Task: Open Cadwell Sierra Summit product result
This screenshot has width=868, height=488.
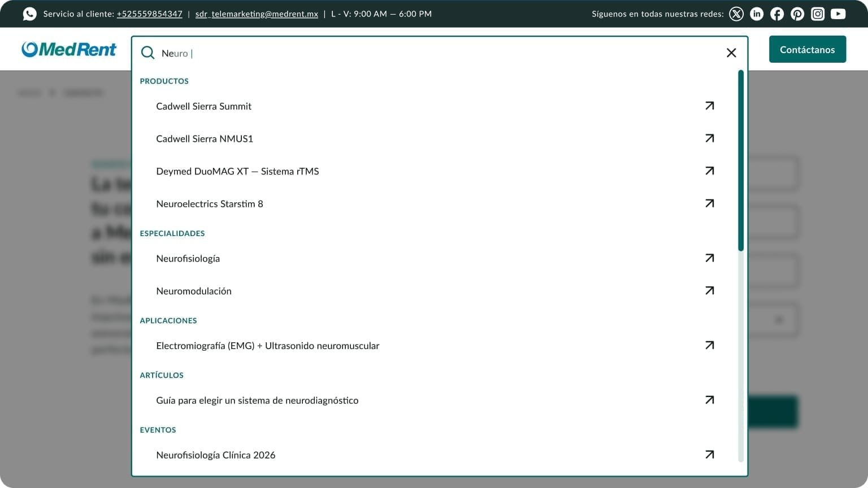Action: click(x=203, y=106)
